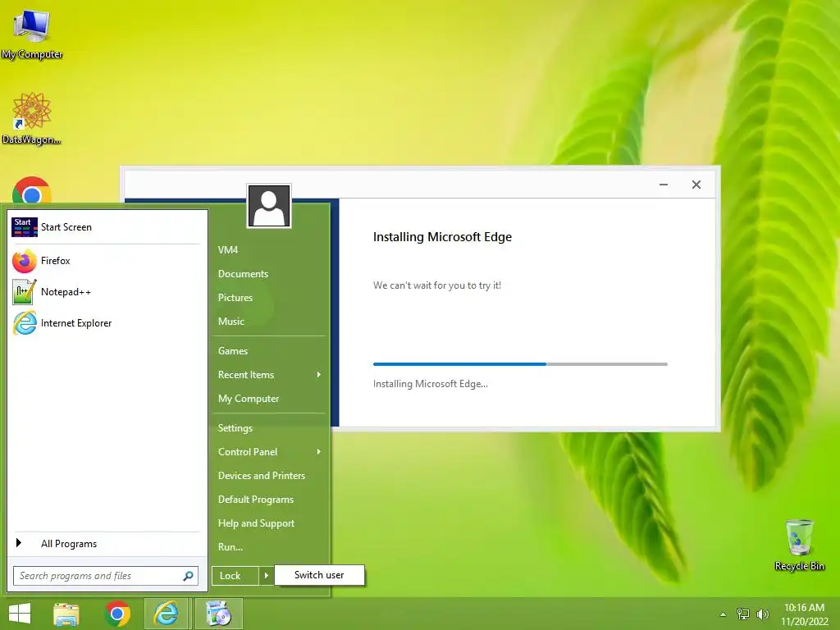The image size is (840, 630).
Task: Launch Internet Explorer from the start menu
Action: coord(106,323)
